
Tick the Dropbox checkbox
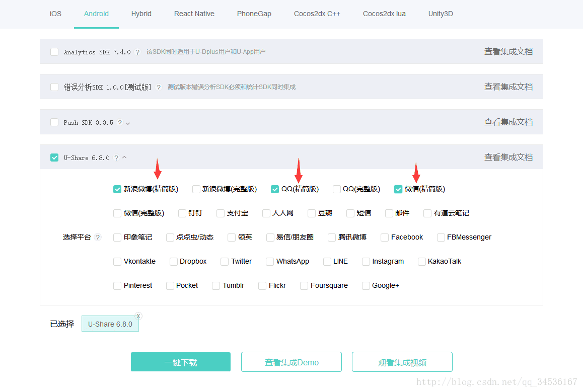pyautogui.click(x=173, y=262)
